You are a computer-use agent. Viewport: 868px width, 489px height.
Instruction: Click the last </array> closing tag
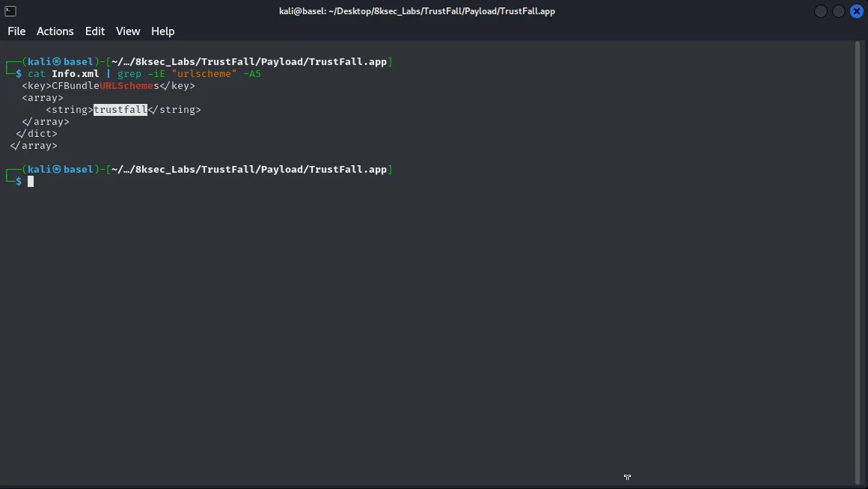tap(34, 146)
